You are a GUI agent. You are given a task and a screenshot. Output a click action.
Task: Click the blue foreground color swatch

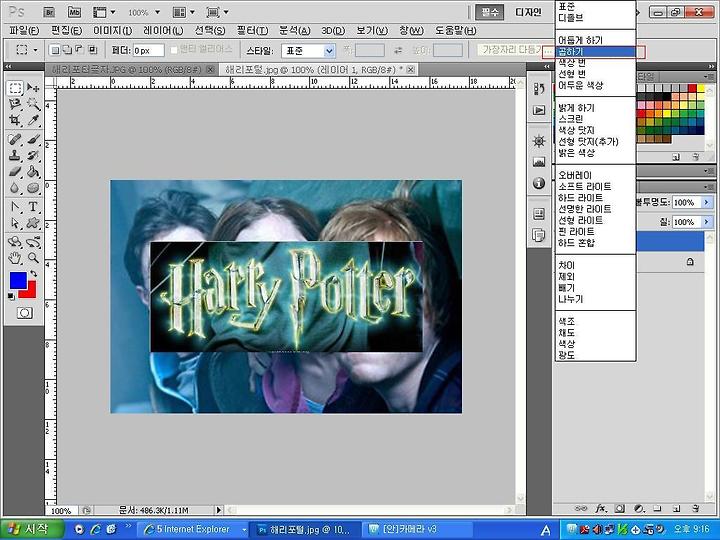(17, 280)
